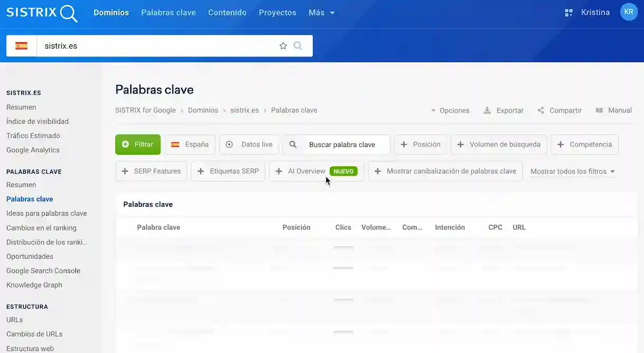Select Dominios in the top navigation
The width and height of the screenshot is (644, 353).
(111, 12)
